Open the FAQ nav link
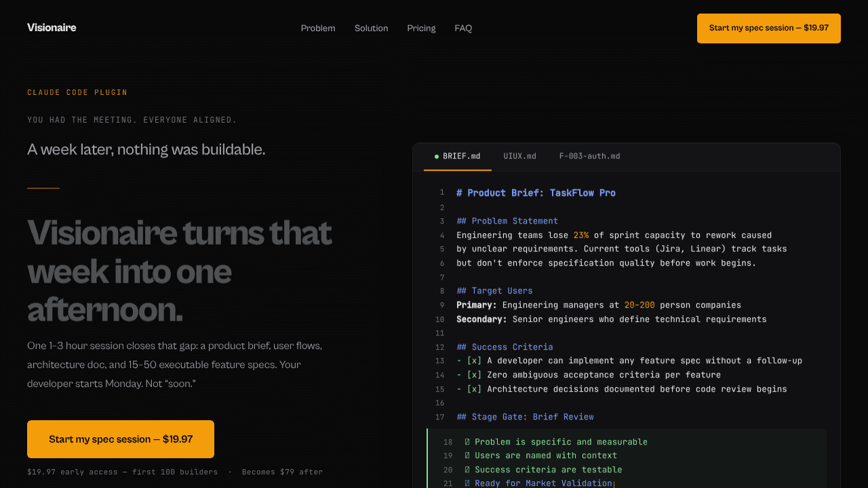 pos(463,28)
